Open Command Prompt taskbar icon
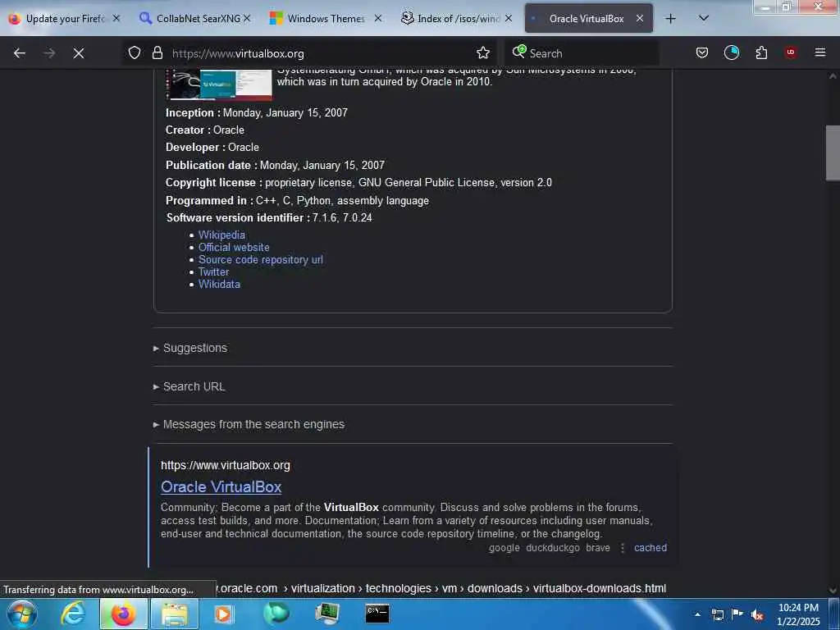Viewport: 840px width, 630px height. pos(377,614)
